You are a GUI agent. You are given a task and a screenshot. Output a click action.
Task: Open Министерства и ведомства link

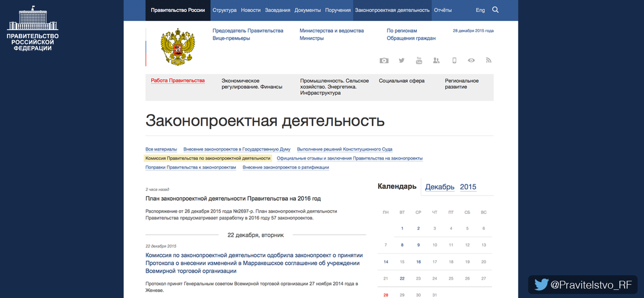(332, 31)
